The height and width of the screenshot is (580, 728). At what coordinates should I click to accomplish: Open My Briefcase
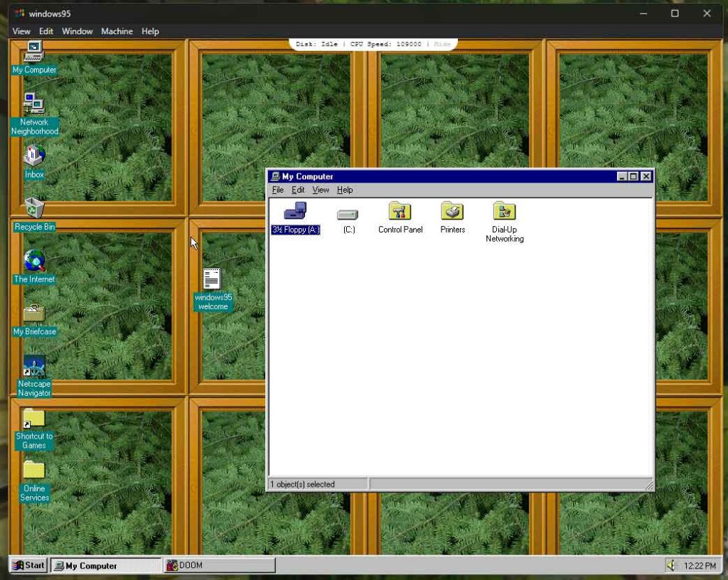click(x=33, y=313)
